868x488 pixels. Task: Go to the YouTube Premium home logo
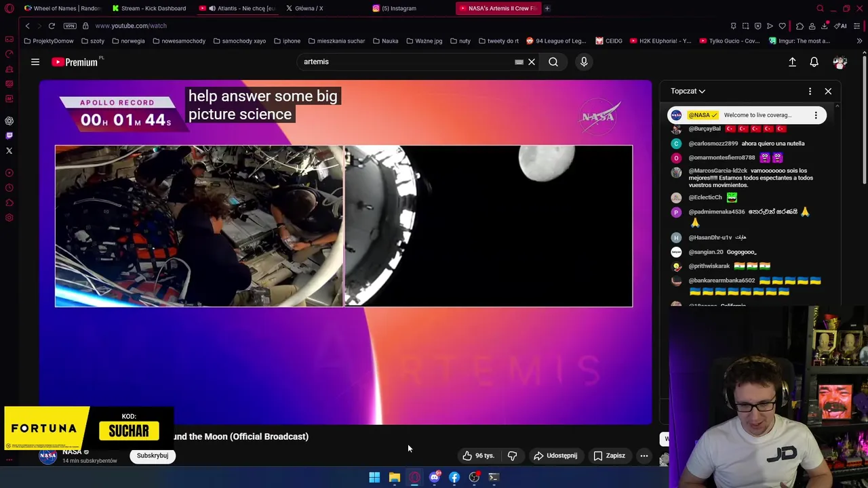pos(75,62)
